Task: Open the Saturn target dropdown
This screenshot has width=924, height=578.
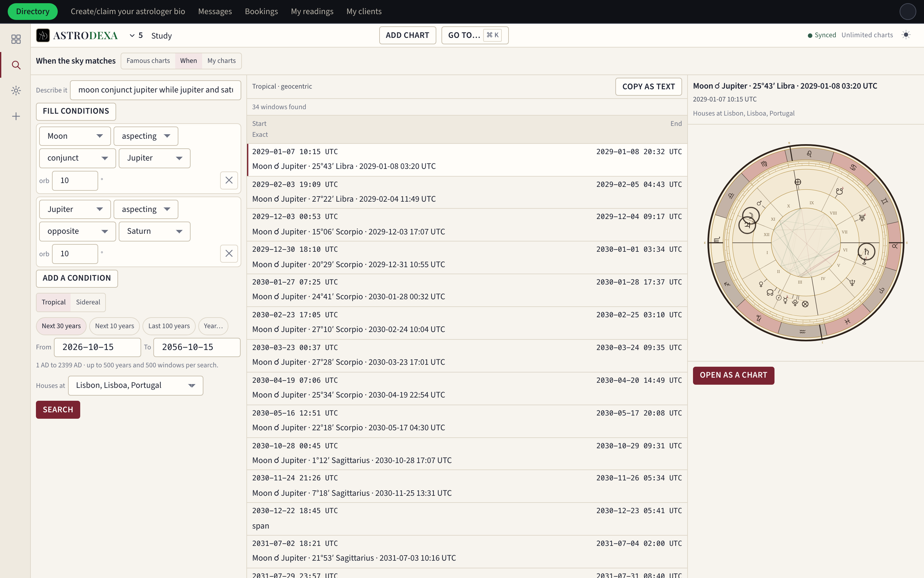Action: point(154,231)
